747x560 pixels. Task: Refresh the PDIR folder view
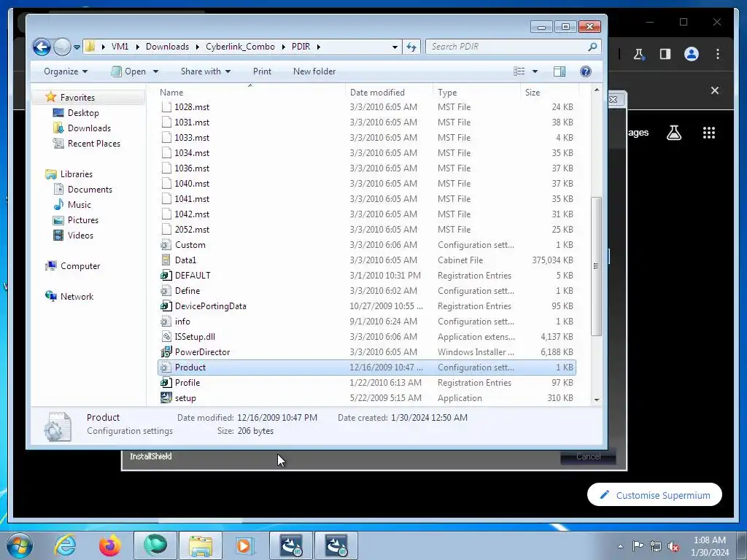(411, 47)
